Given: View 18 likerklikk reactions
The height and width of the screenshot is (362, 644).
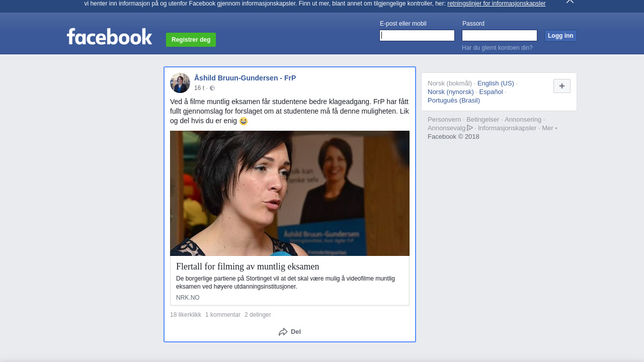Looking at the screenshot, I should (x=186, y=315).
